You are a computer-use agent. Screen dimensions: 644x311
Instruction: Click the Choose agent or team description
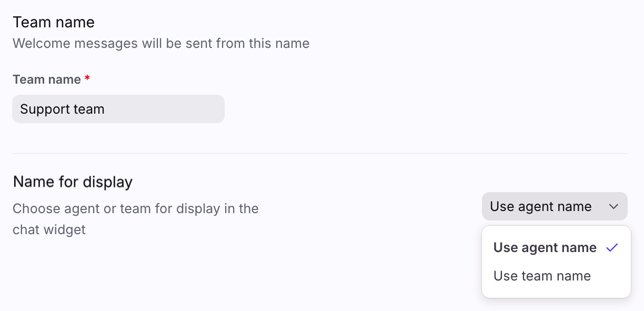(x=135, y=209)
